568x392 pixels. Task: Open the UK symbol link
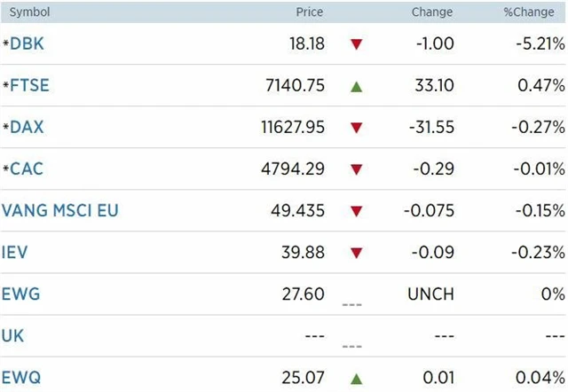[13, 337]
